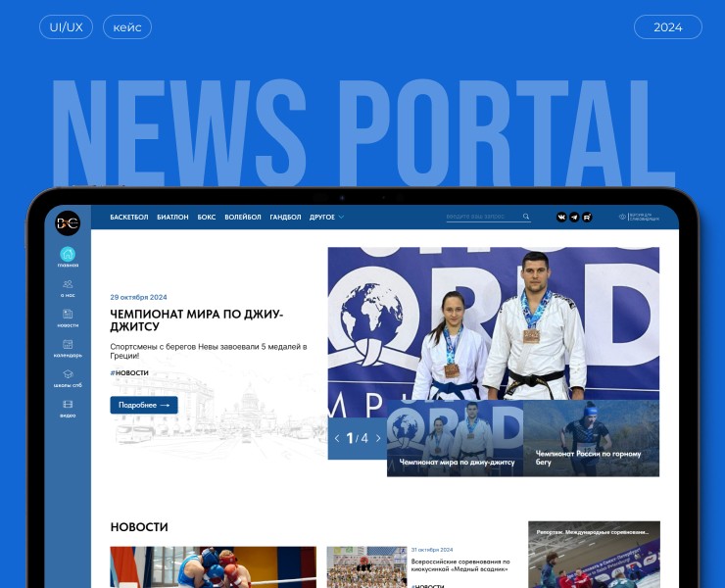Select the jiu-jitsu championship slide thumbnail
This screenshot has width=725, height=588.
point(455,438)
